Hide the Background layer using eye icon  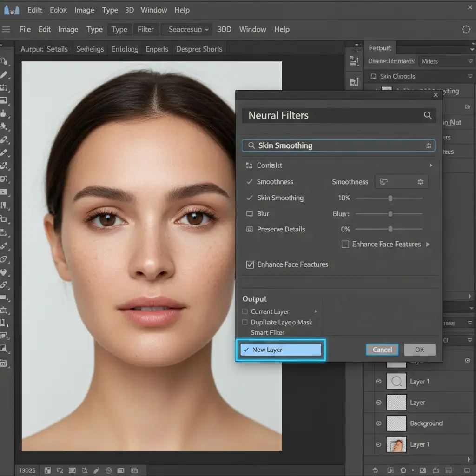pos(378,423)
